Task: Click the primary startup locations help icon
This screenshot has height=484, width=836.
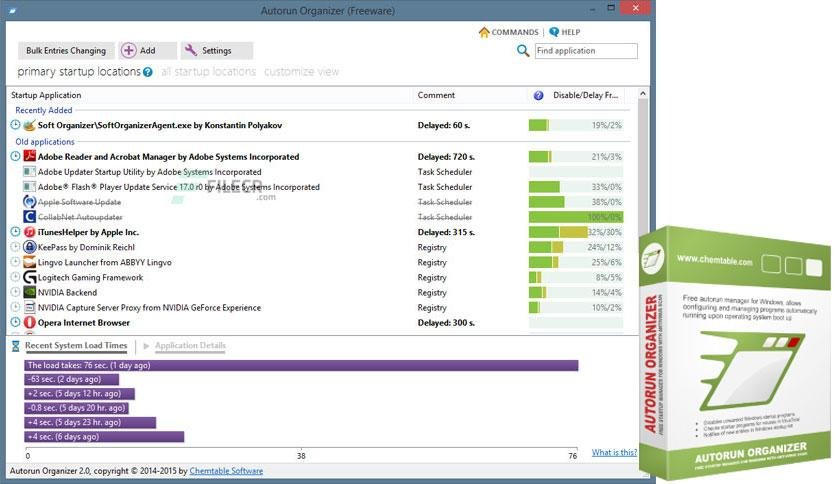Action: [x=148, y=72]
